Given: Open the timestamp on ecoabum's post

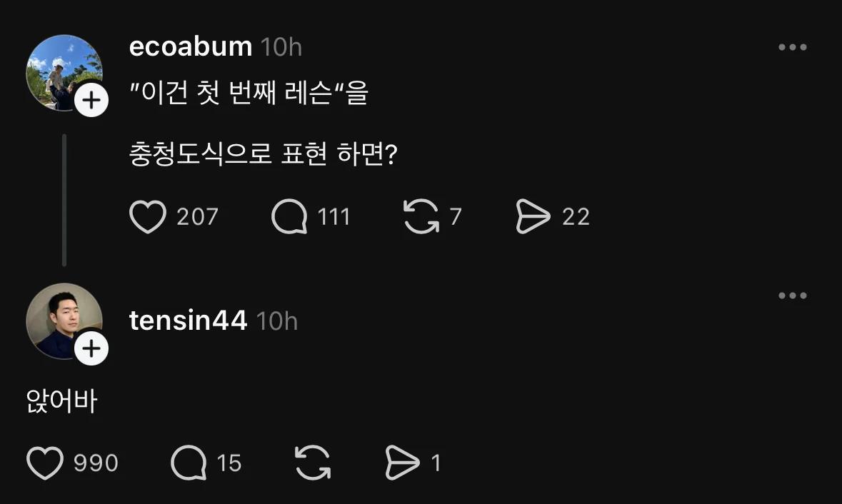Looking at the screenshot, I should 281,47.
